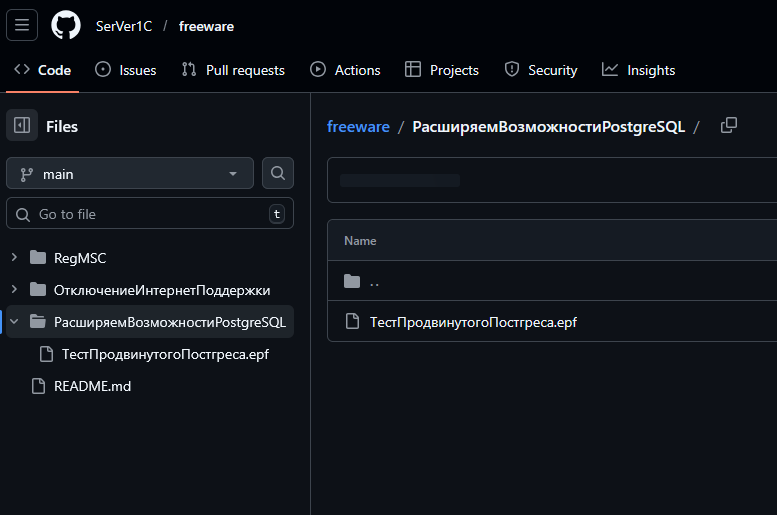Expand the RegMSC folder chevron

(14, 258)
